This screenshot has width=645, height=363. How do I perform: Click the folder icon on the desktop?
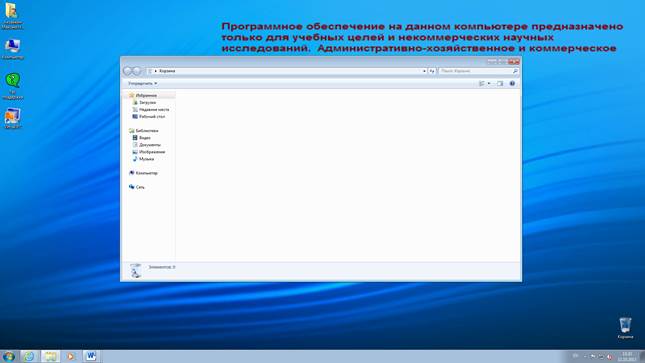[12, 11]
